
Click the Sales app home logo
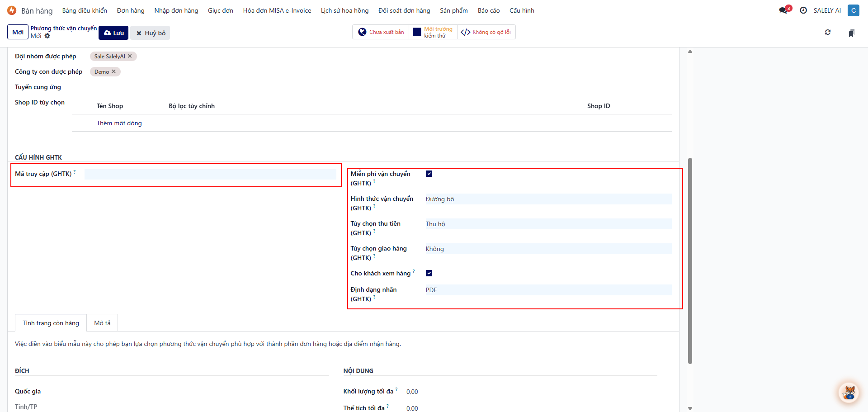12,10
